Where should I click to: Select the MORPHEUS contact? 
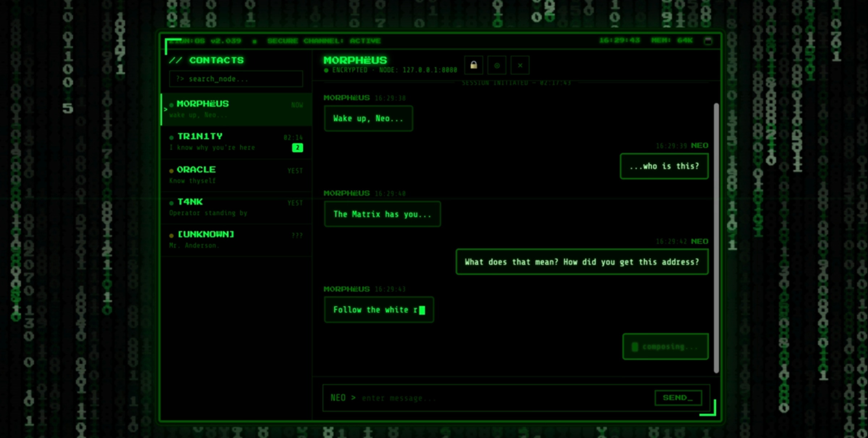[237, 109]
